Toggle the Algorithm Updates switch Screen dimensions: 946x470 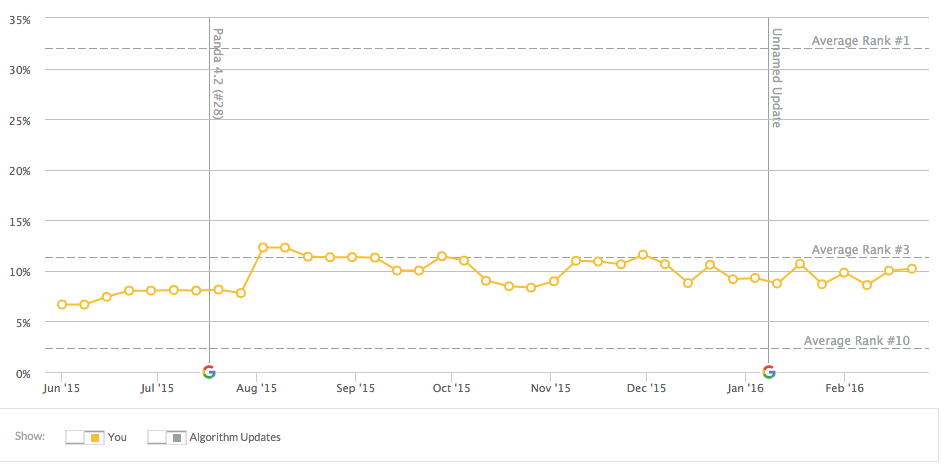coord(166,437)
